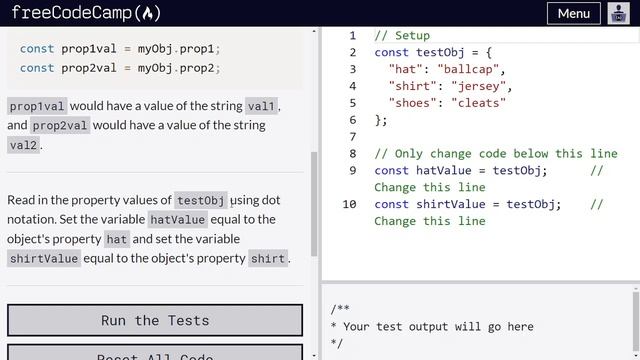Click the Reset All Code button

point(155,353)
